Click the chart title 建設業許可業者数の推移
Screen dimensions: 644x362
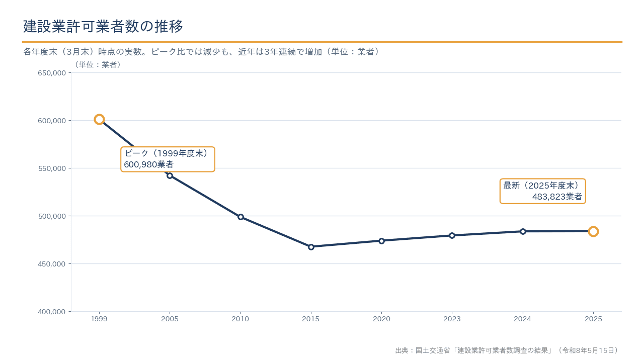103,26
